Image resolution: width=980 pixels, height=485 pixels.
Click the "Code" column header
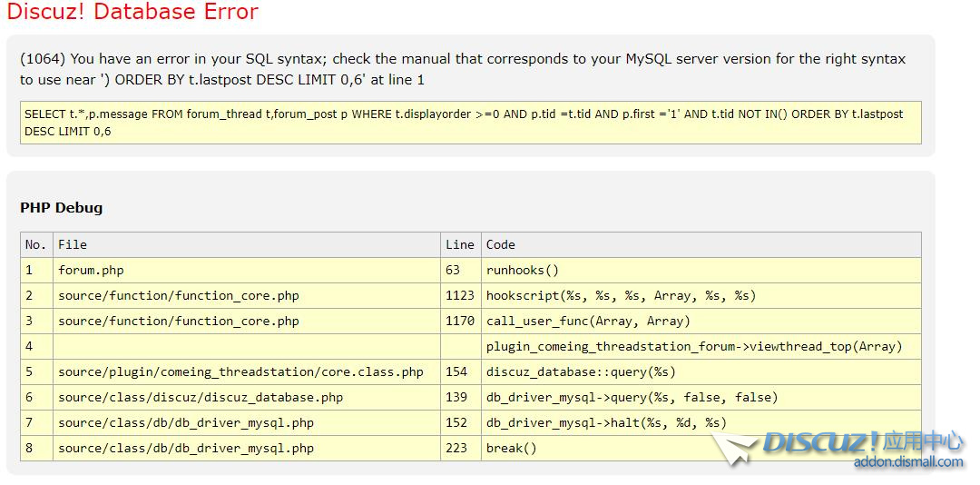(x=500, y=244)
